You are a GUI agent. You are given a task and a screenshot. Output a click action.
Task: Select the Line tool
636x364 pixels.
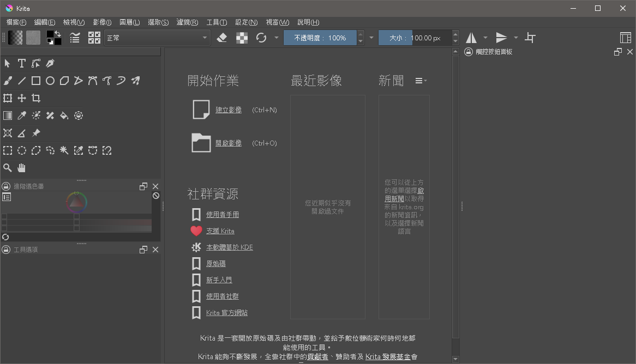point(22,81)
